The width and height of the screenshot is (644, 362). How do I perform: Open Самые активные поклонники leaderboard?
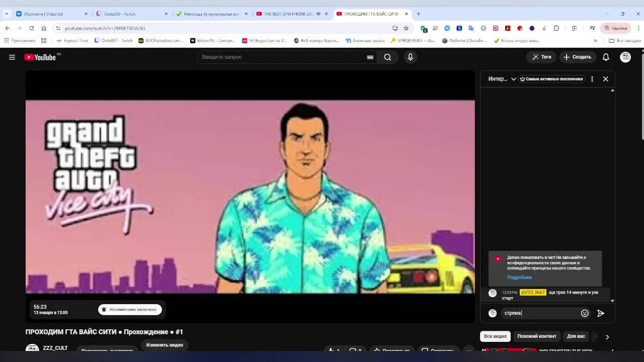click(551, 79)
